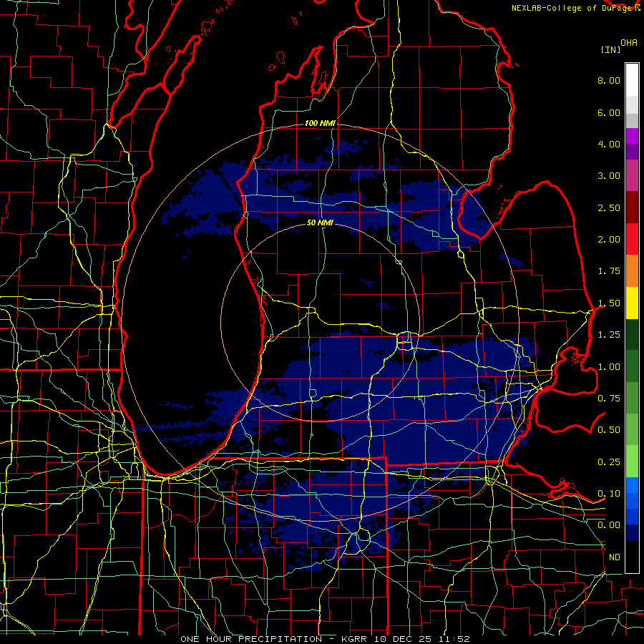Click the 100 NMI range ring label
This screenshot has width=644, height=644.
coord(320,123)
